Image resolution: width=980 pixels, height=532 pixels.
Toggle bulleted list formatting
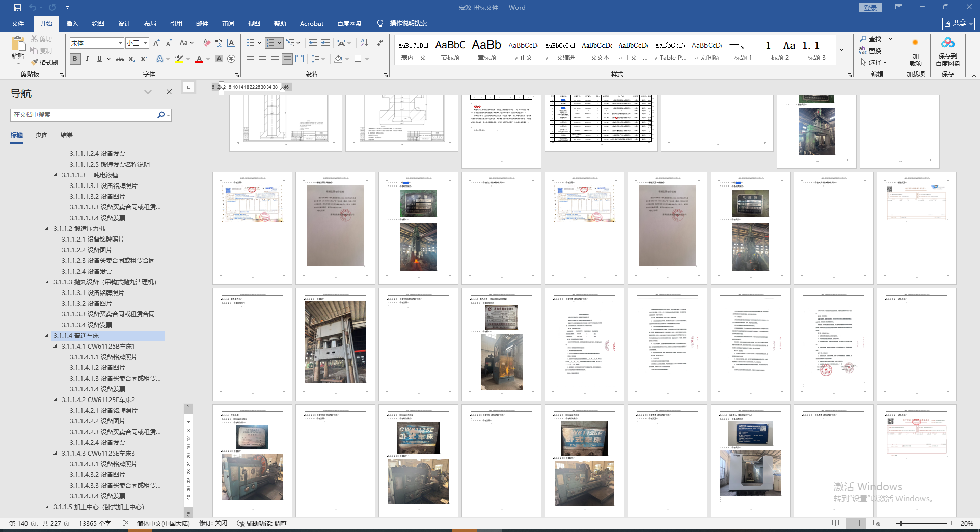pos(250,43)
